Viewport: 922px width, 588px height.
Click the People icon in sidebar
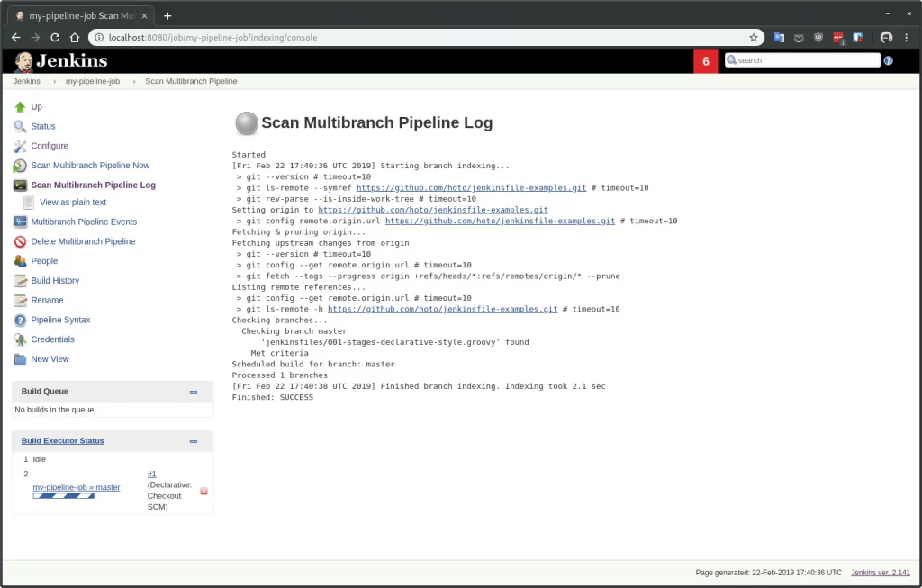[x=20, y=261]
